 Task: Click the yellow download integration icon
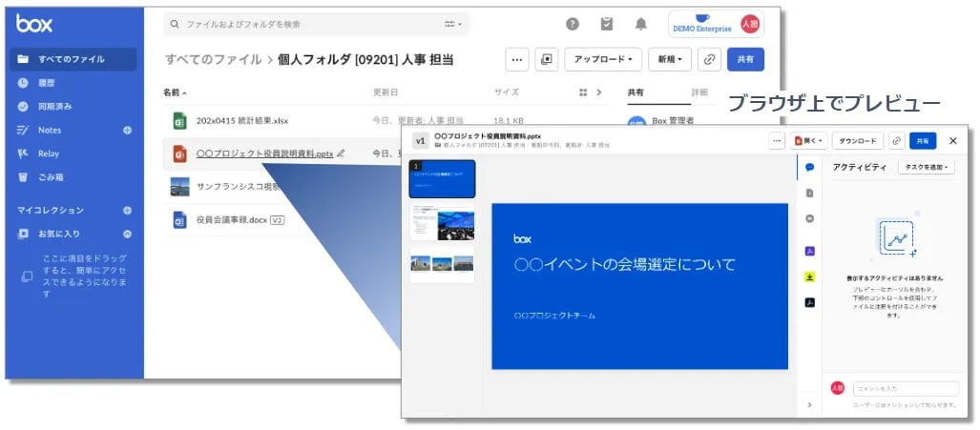coord(810,277)
